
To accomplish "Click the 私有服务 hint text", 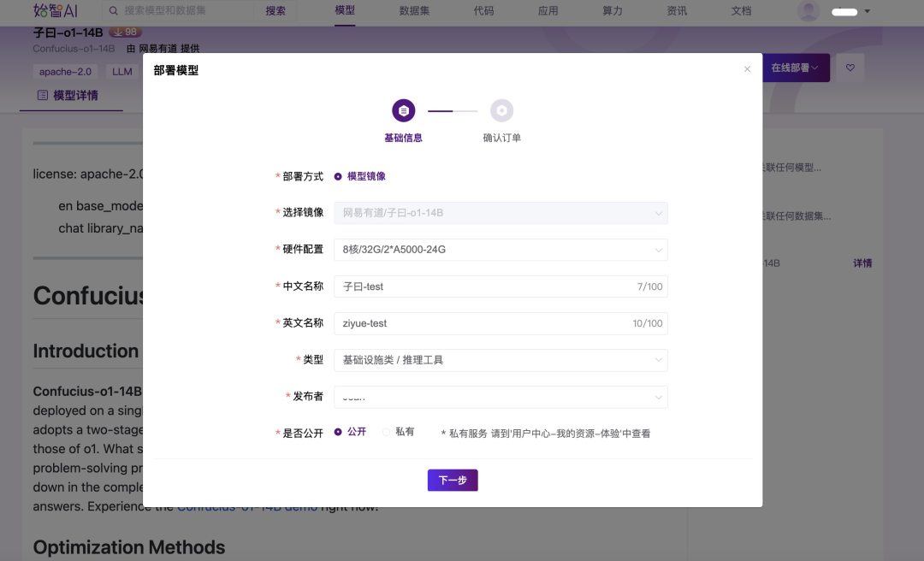I will point(545,434).
